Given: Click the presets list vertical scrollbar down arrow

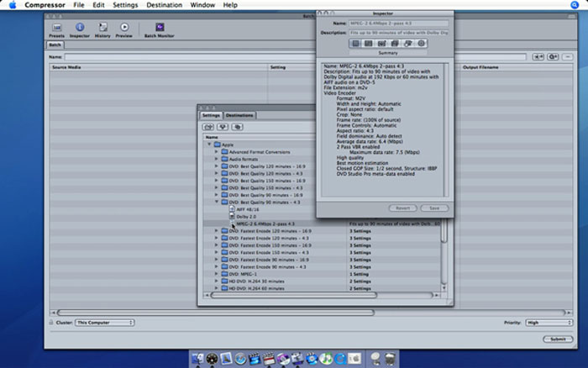Looking at the screenshot, I should pos(444,288).
